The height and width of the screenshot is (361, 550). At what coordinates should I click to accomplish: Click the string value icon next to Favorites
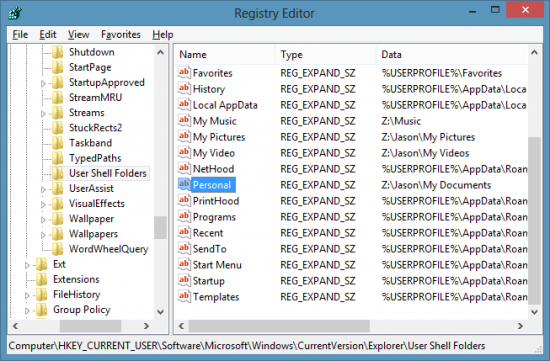[184, 73]
